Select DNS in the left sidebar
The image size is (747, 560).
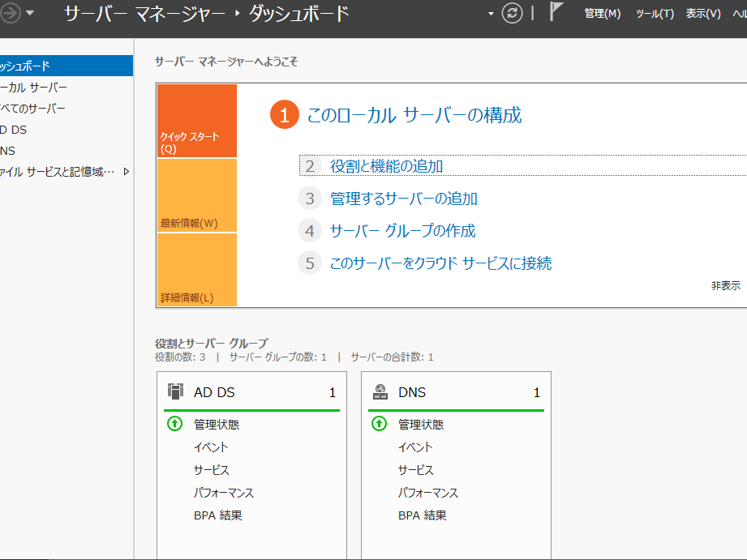tap(67, 151)
